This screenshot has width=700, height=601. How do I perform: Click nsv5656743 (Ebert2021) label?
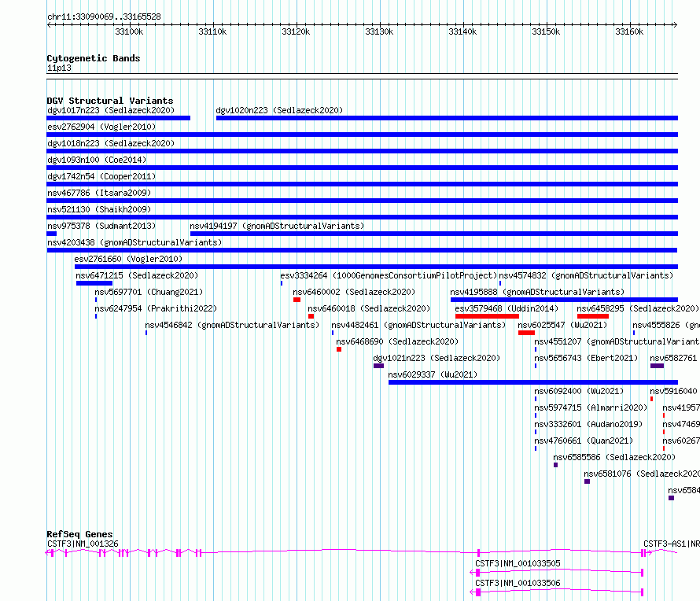click(x=586, y=358)
